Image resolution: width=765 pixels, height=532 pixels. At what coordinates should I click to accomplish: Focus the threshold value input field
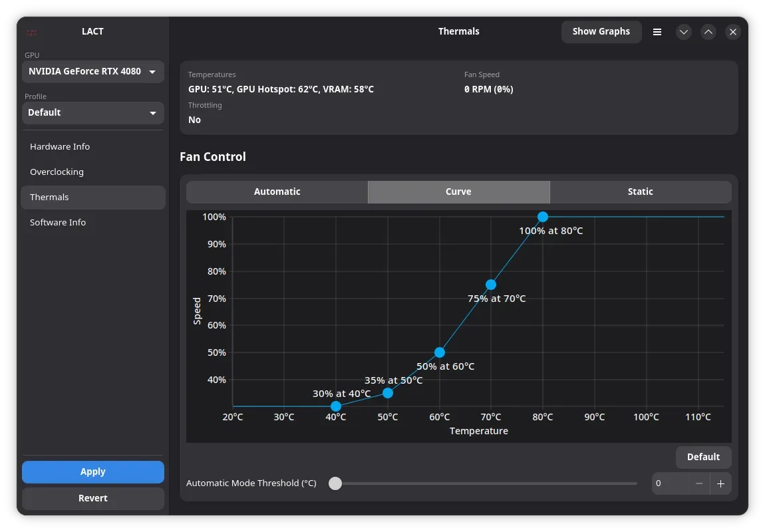pyautogui.click(x=671, y=483)
